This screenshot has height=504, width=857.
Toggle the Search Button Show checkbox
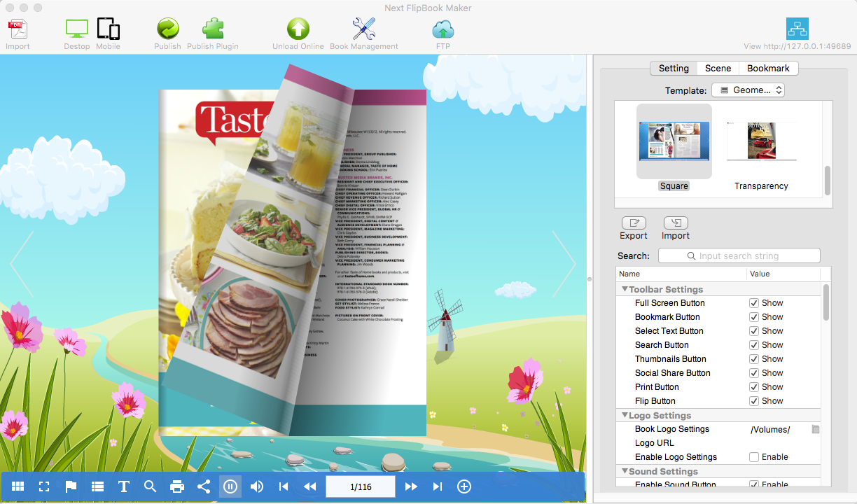(754, 345)
